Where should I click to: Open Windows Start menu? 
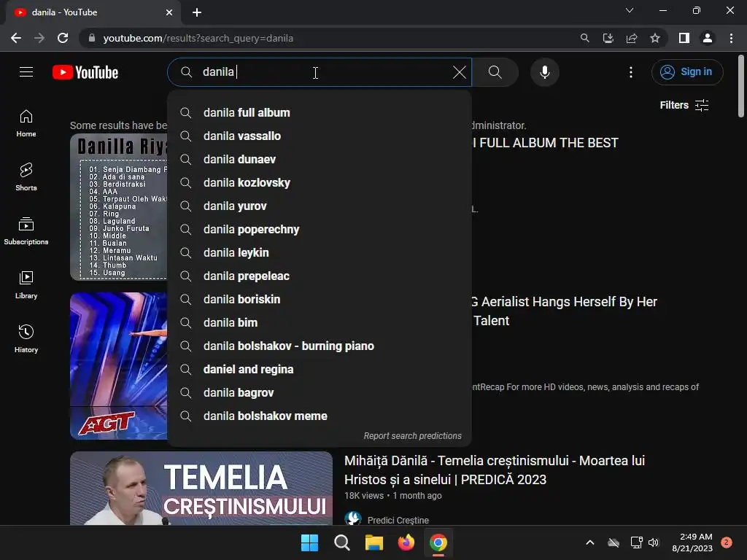309,542
